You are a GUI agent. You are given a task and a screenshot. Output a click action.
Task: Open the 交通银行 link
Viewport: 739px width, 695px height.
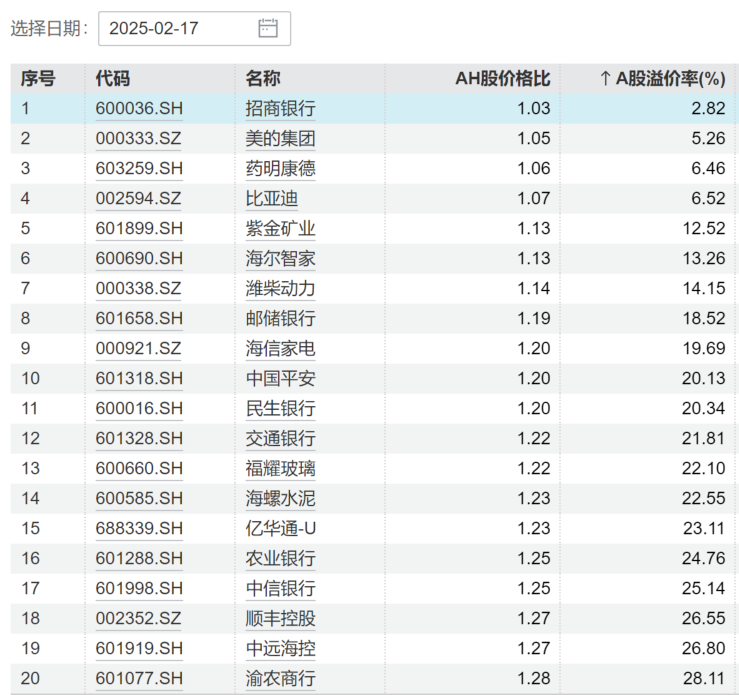(280, 439)
